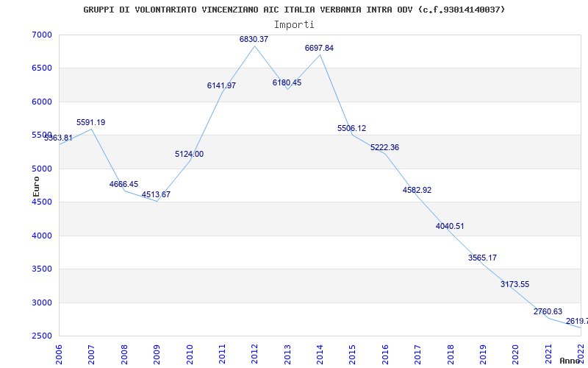Screen dimensions: 588x368
Task: Click the 4513.67 data label
Action: pos(156,195)
